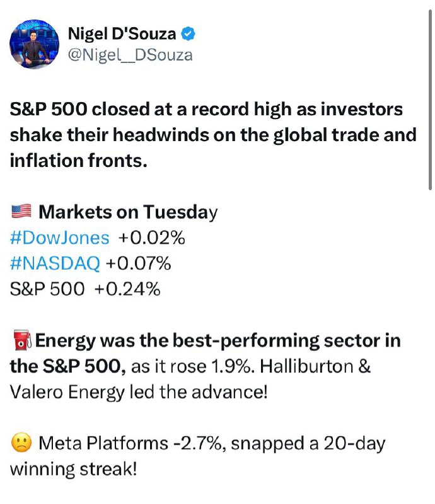435x504 pixels.
Task: Visit the @Nigel__DSouza handle
Action: 130,55
